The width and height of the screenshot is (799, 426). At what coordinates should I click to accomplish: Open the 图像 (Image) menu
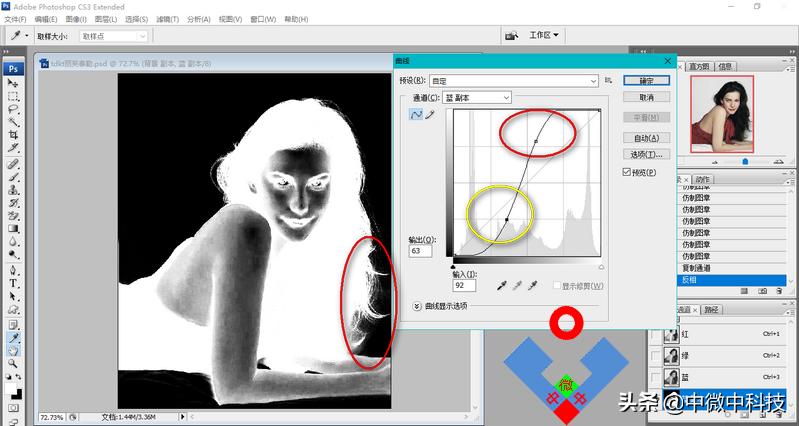[x=75, y=19]
